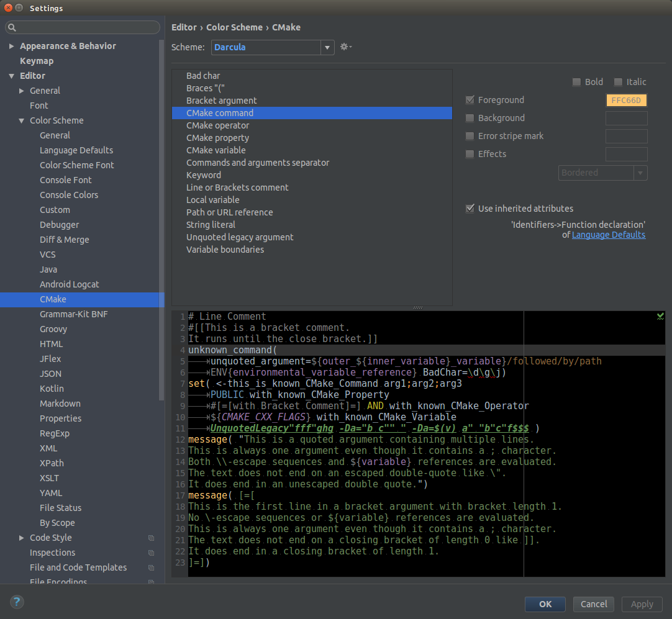Open Grammar-Kit BNF color page
This screenshot has height=619, width=672.
(74, 314)
